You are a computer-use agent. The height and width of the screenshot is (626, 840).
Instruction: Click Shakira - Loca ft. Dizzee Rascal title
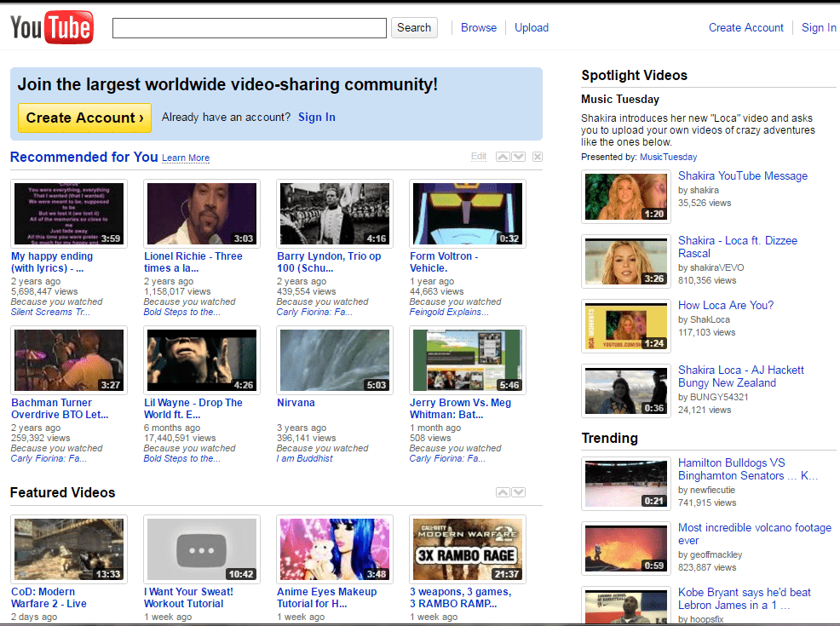738,247
